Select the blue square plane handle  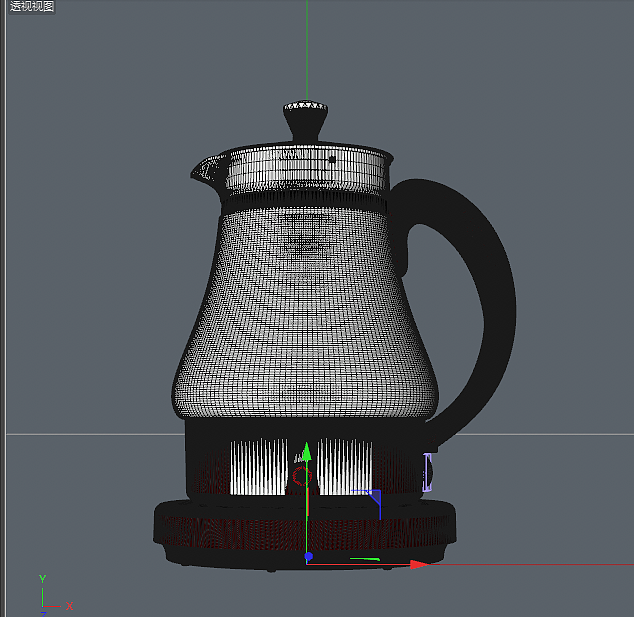tap(374, 497)
